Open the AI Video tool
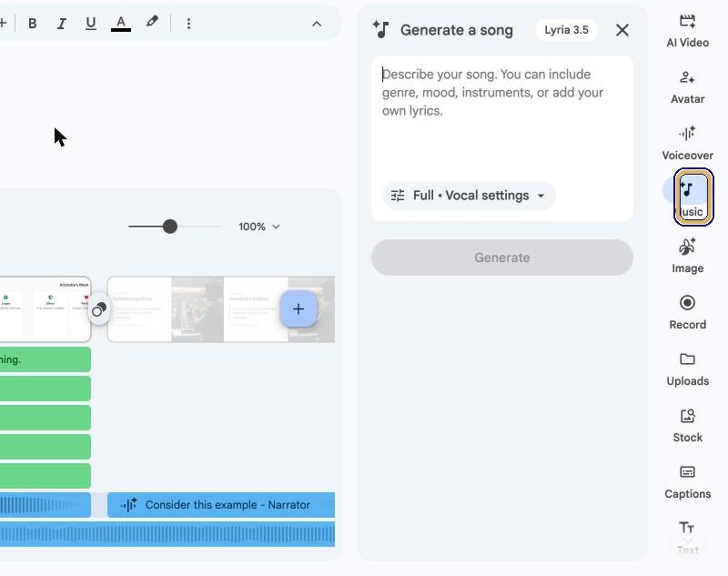This screenshot has width=728, height=576. point(688,31)
